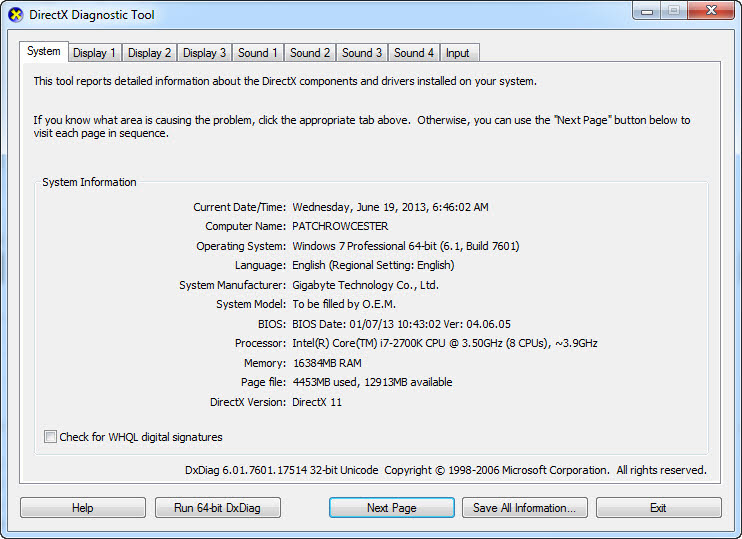Click the Language English regional setting value
742x539 pixels.
pos(373,265)
